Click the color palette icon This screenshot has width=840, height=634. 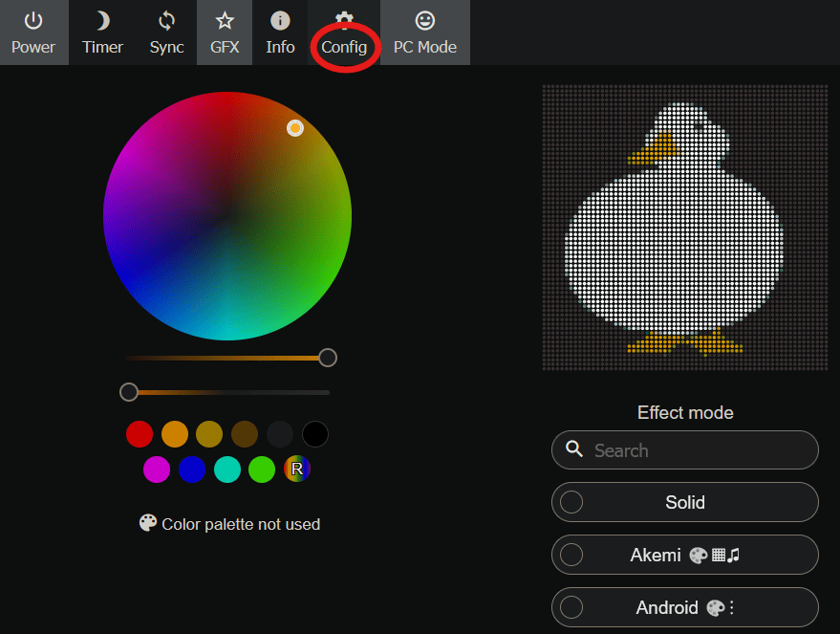pos(148,523)
